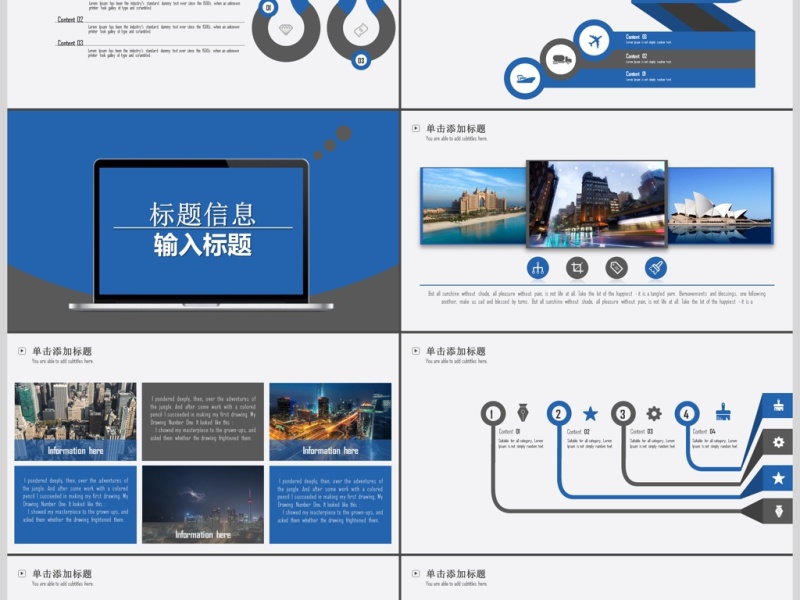Click the truck icon in gray circle

click(x=562, y=60)
